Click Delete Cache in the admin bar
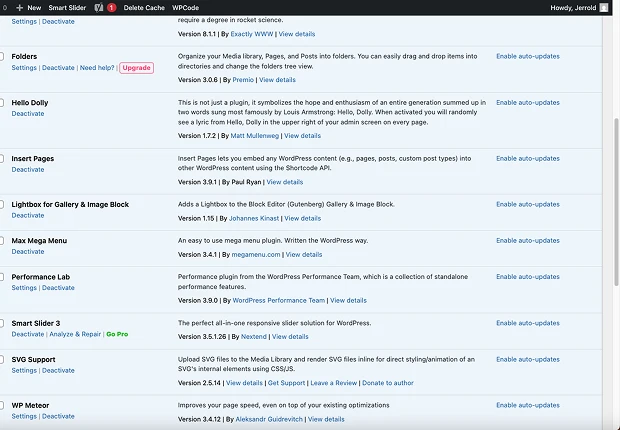The height and width of the screenshot is (430, 620). coord(144,8)
